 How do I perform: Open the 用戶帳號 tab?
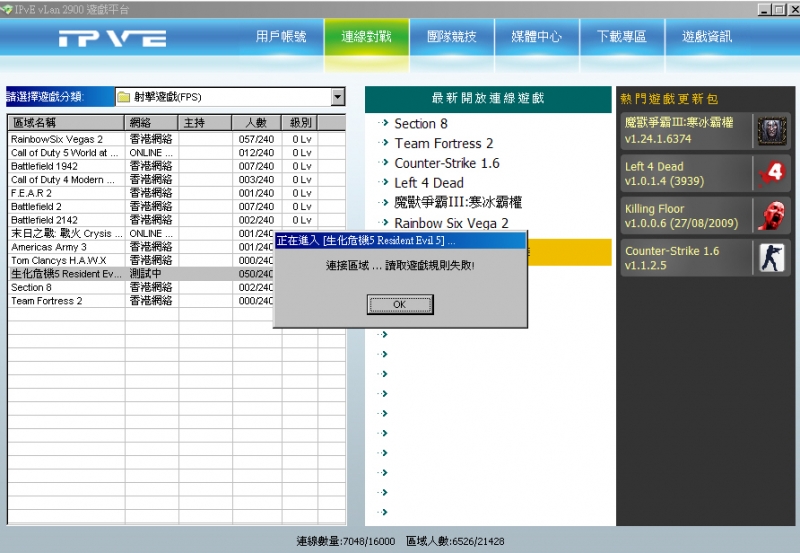point(281,37)
